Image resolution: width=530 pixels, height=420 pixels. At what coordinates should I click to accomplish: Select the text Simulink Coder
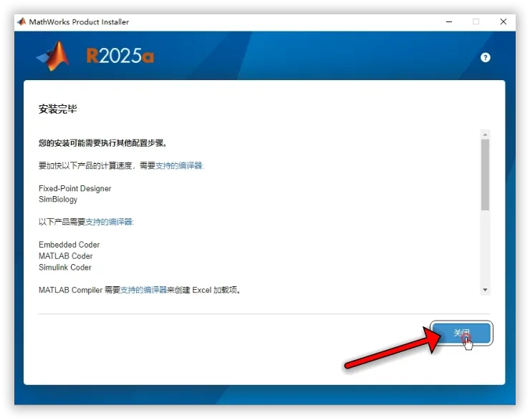pos(65,268)
